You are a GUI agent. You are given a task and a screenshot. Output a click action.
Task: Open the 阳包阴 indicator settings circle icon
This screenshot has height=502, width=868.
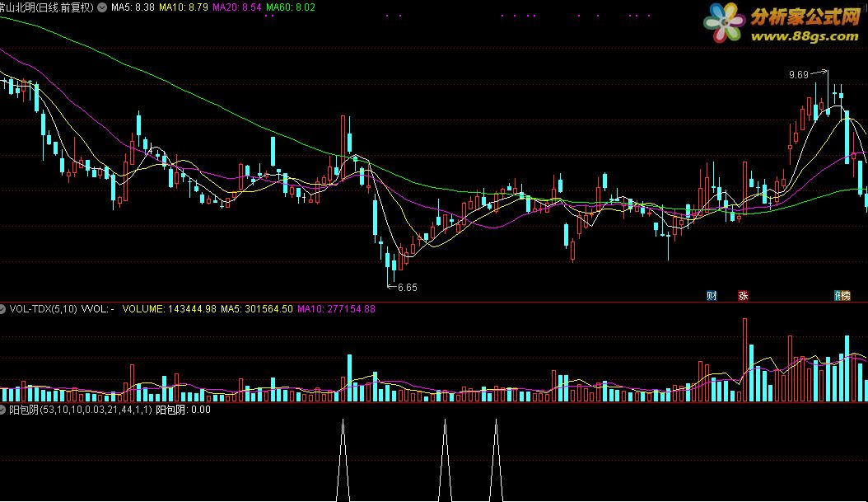click(2, 410)
